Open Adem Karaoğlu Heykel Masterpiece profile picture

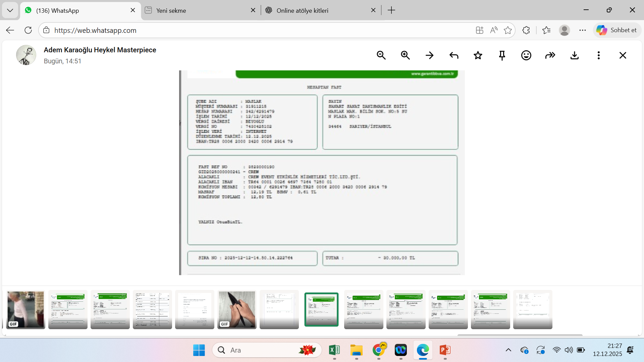pos(26,55)
